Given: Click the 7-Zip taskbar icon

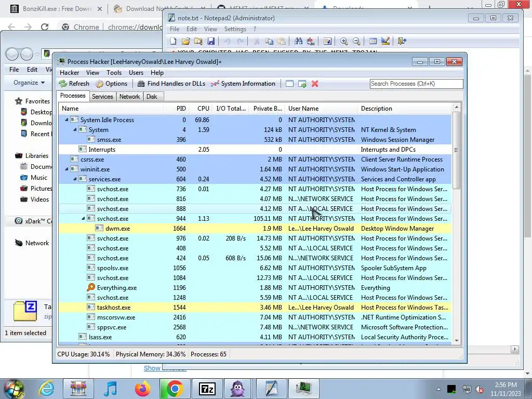Looking at the screenshot, I should [207, 389].
